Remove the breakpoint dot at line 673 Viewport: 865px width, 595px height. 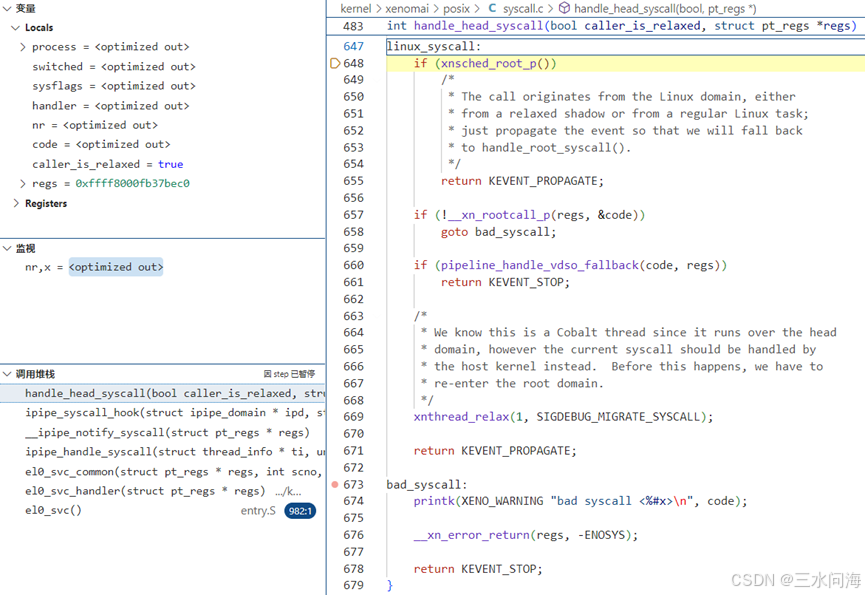335,484
